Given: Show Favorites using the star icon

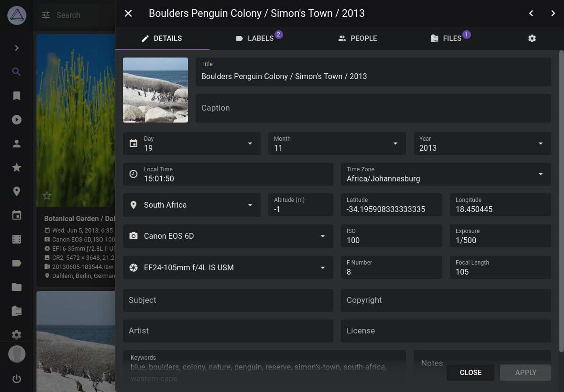Looking at the screenshot, I should [16, 167].
